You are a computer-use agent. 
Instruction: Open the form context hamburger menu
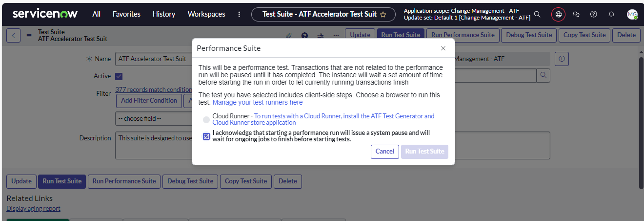point(29,35)
